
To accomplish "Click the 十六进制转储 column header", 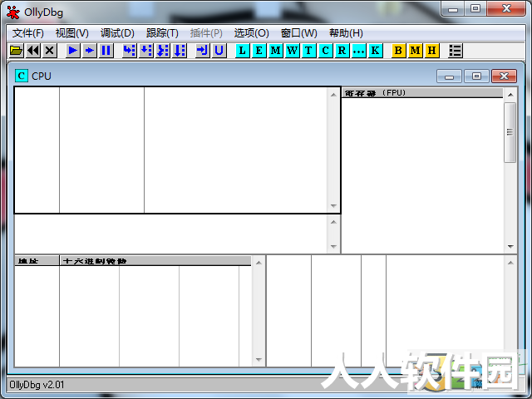I will click(x=155, y=261).
